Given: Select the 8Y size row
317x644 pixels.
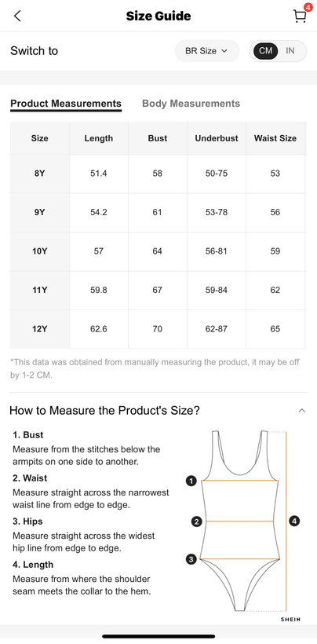Looking at the screenshot, I should coord(158,174).
